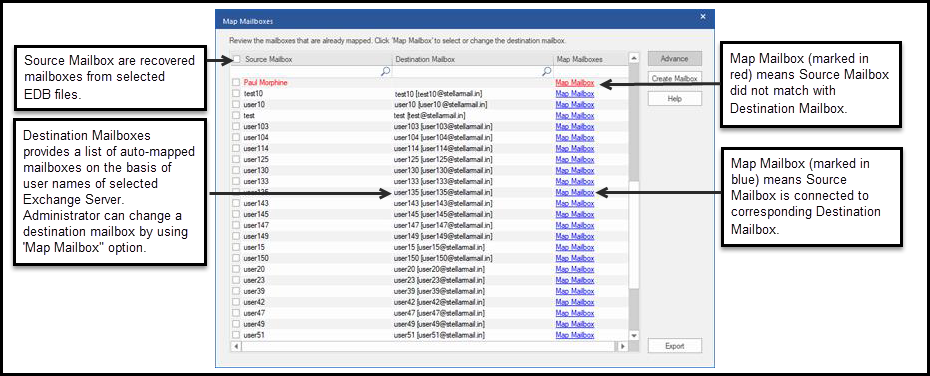Check the user150 mailbox checkbox
Image resolution: width=930 pixels, height=376 pixels.
pyautogui.click(x=236, y=258)
